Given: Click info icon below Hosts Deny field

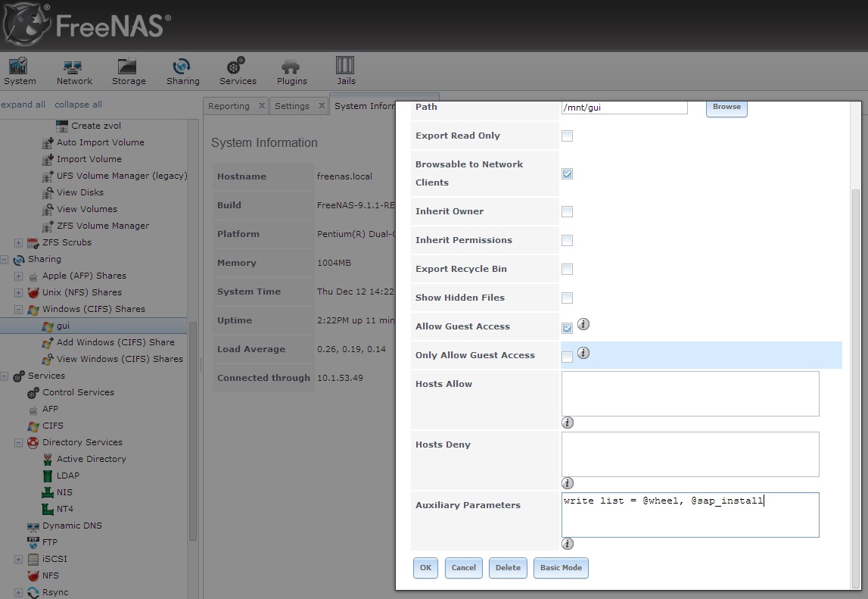Looking at the screenshot, I should pyautogui.click(x=568, y=483).
